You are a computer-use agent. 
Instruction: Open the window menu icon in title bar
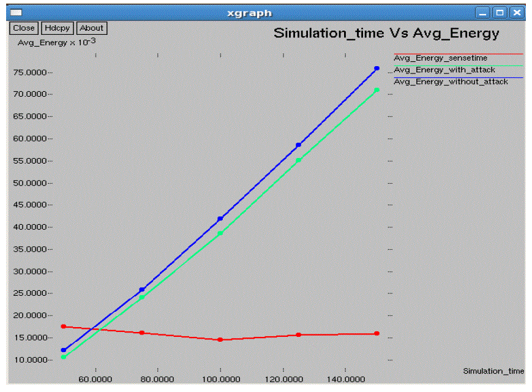click(x=17, y=13)
